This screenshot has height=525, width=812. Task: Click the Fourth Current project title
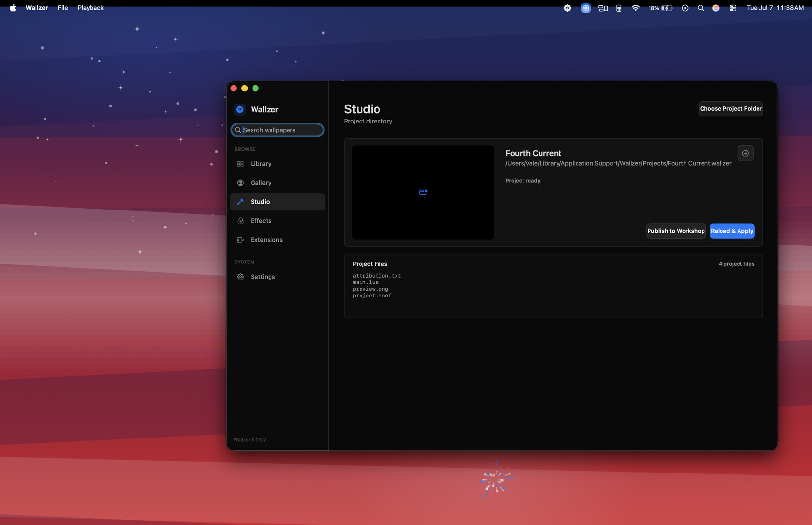click(x=533, y=153)
